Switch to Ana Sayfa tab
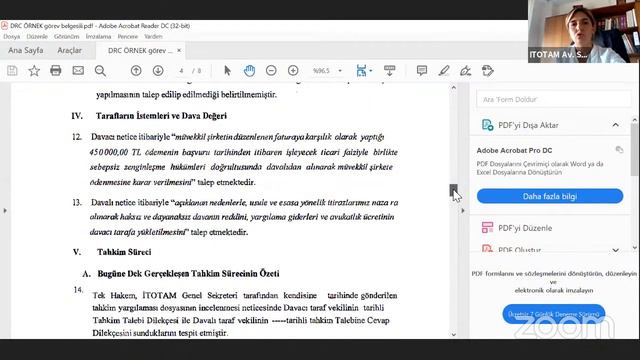Viewport: 640px width, 360px height. click(25, 50)
